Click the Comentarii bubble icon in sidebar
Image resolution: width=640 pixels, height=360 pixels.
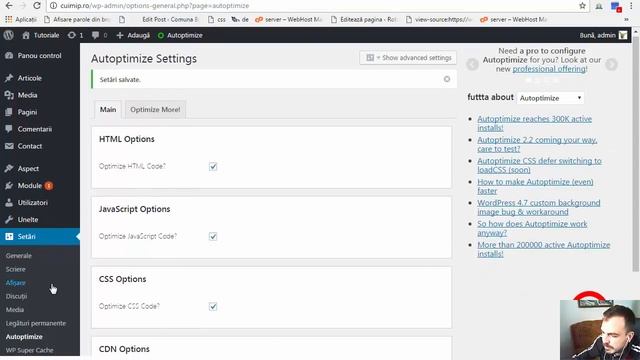coord(9,129)
